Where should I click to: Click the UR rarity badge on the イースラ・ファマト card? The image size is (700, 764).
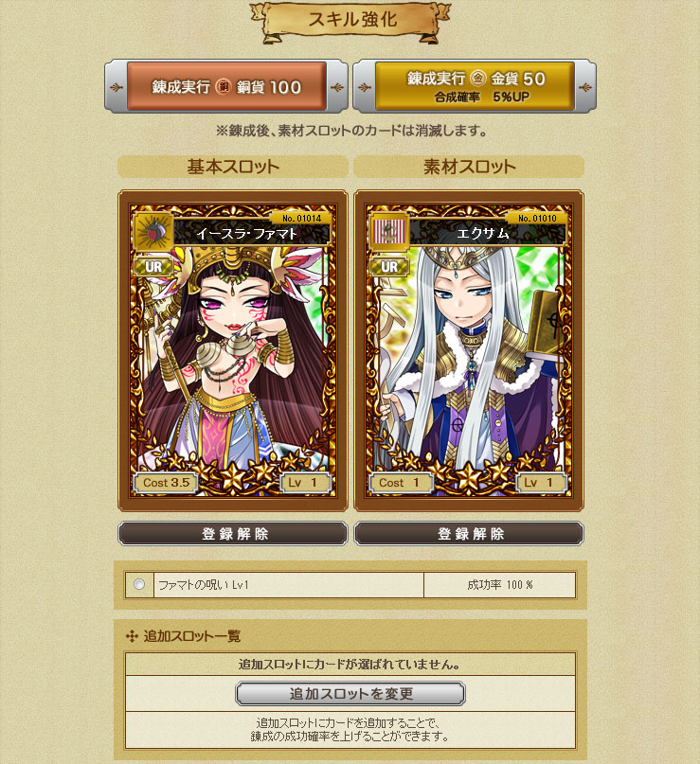[x=153, y=267]
